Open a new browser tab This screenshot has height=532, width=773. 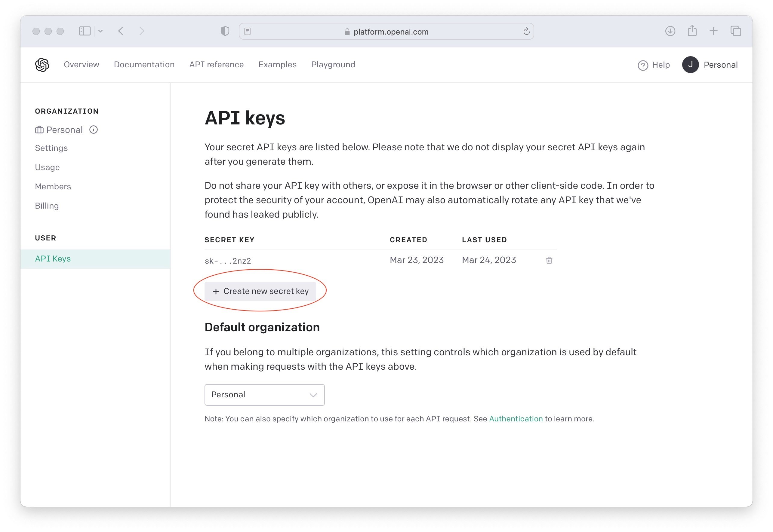click(x=714, y=31)
